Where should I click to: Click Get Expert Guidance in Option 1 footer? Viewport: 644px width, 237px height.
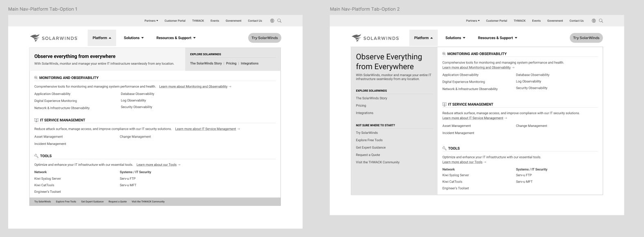pyautogui.click(x=92, y=202)
